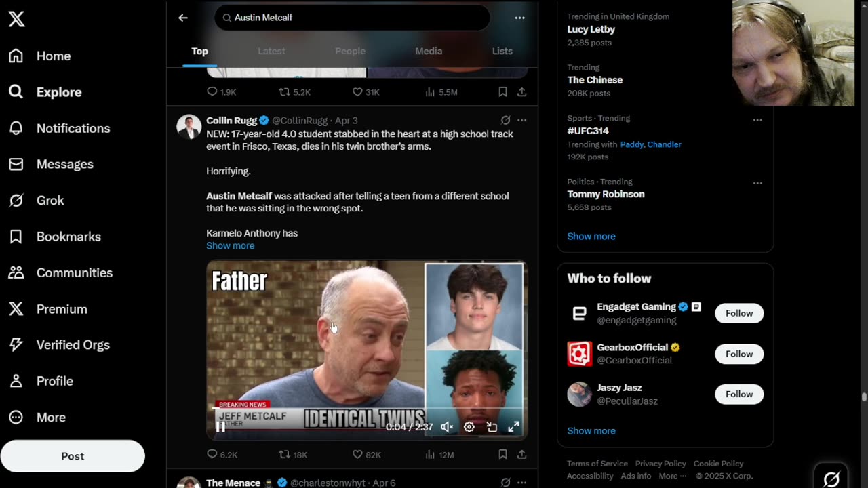Bookmark the post with 5.5M views
Viewport: 868px width, 488px height.
point(502,91)
